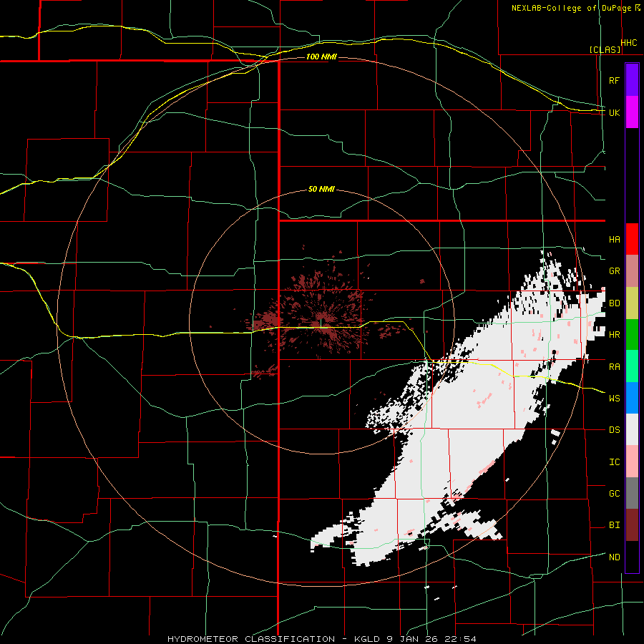Click the HA legend label
The width and height of the screenshot is (644, 644).
point(614,240)
